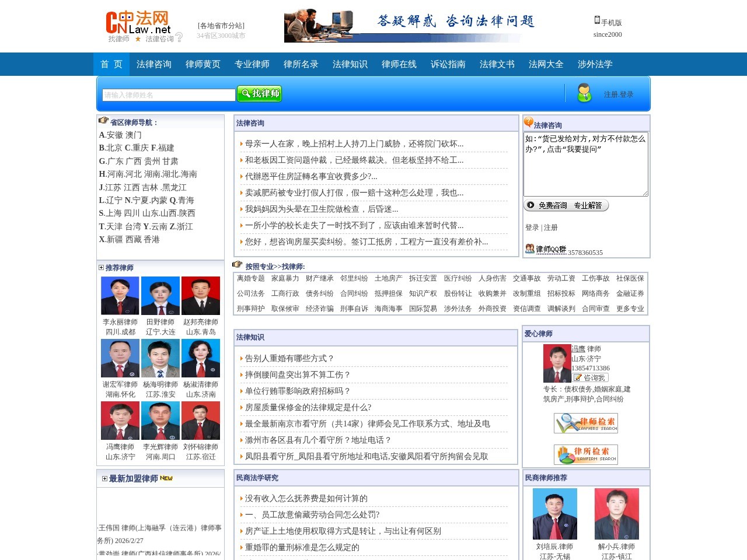Open the 涉外法学 navigation item
747x560 pixels.
coord(595,64)
